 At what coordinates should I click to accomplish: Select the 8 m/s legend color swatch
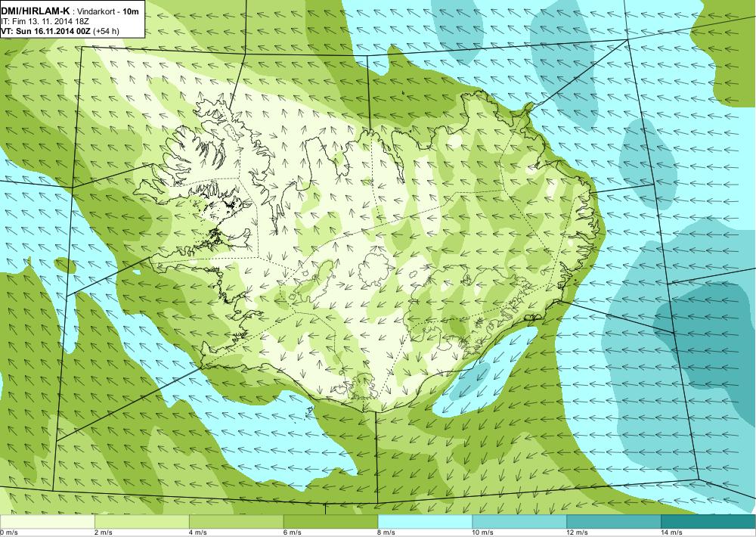[x=425, y=522]
